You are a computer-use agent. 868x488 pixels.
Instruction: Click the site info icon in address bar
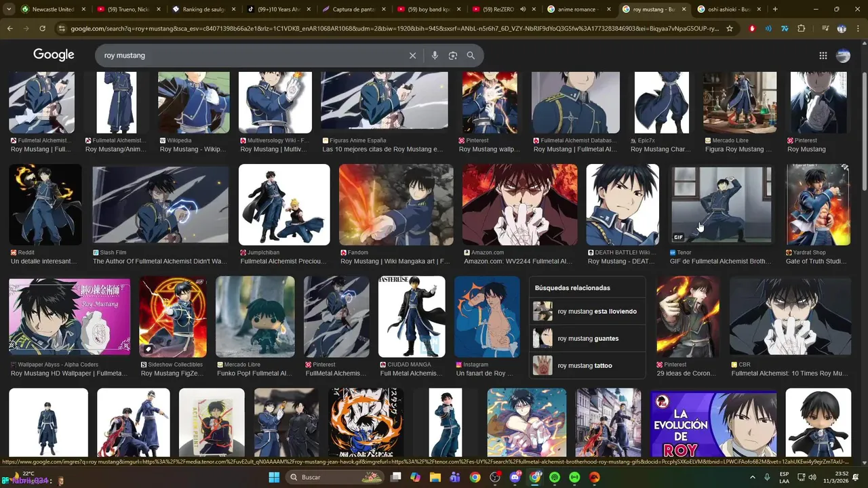coord(62,28)
